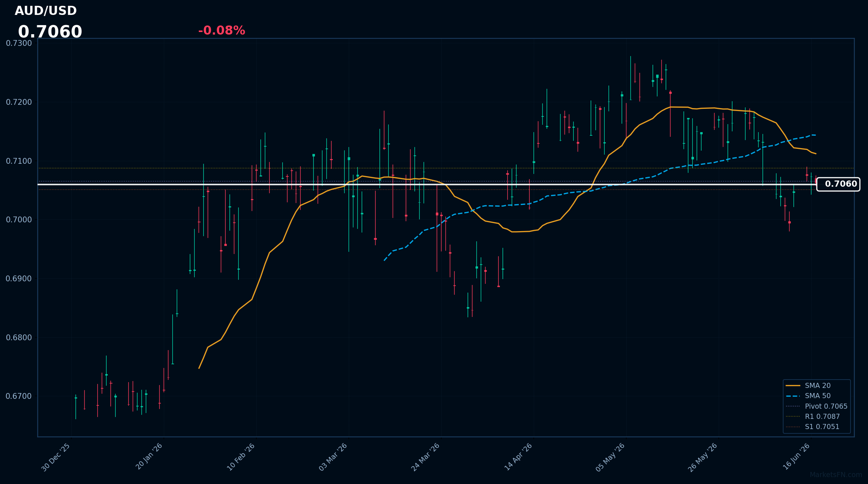The width and height of the screenshot is (868, 484).
Task: Select S1 0.7051 legend entry
Action: click(813, 427)
